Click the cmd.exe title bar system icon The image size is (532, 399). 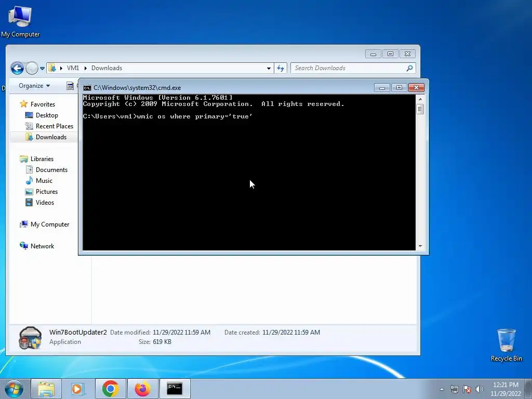(x=87, y=88)
